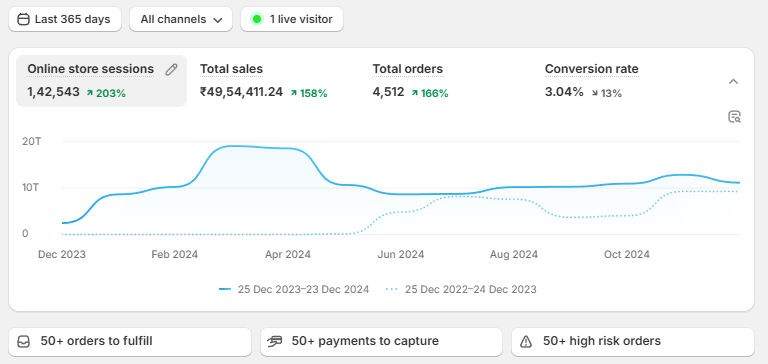Click the green live visitor indicator dot
768x364 pixels.
[x=257, y=20]
